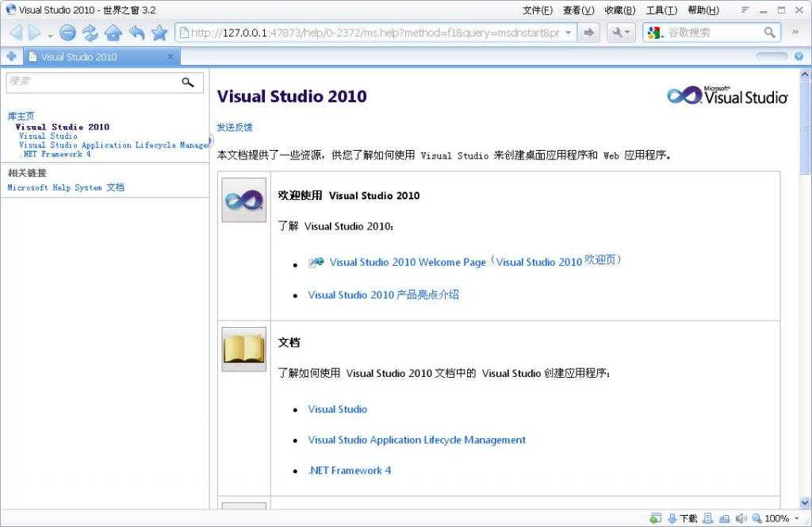Screen dimensions: 812x527
Task: Click the help search text field in the sidebar
Action: click(92, 82)
